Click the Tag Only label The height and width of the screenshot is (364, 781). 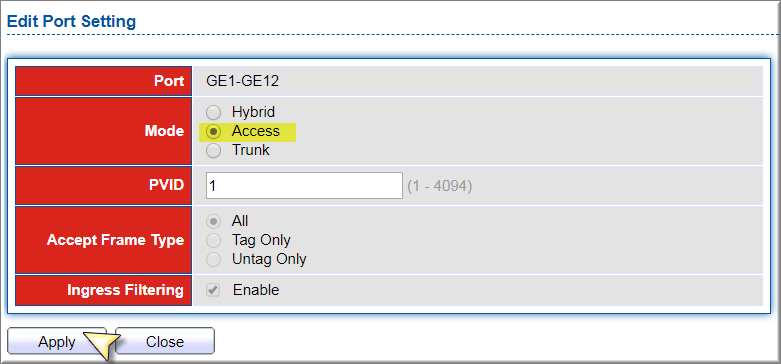pyautogui.click(x=261, y=240)
